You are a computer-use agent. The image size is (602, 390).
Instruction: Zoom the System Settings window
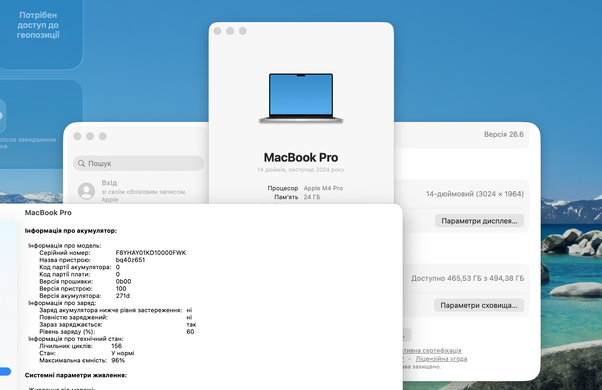tap(103, 136)
